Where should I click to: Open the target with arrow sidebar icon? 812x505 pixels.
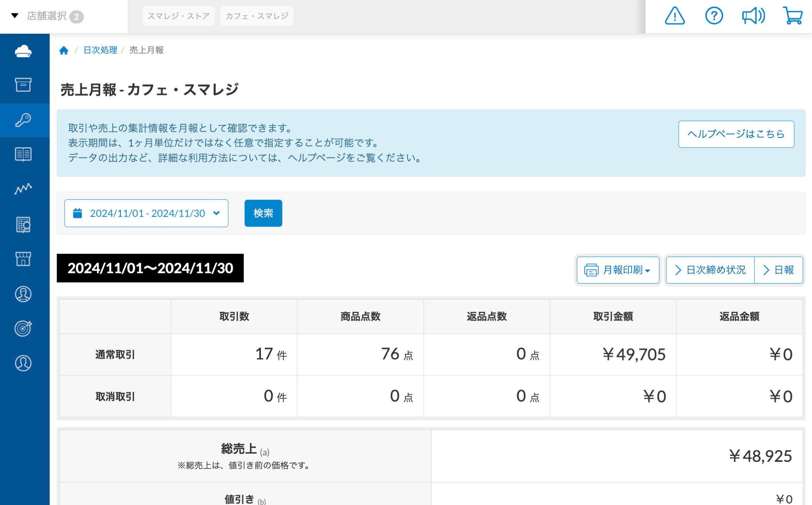click(x=23, y=328)
